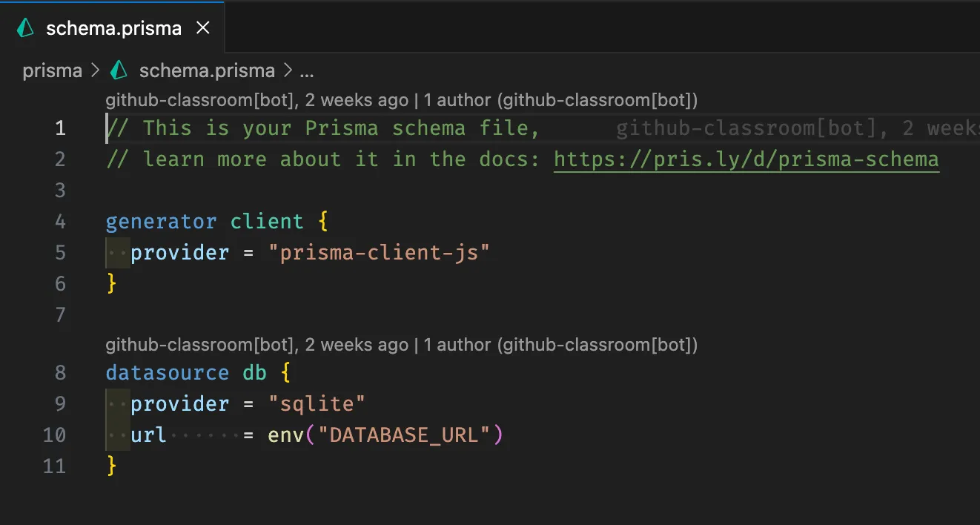Click the 'env' function call
Screen dimensions: 980x525
click(286, 435)
